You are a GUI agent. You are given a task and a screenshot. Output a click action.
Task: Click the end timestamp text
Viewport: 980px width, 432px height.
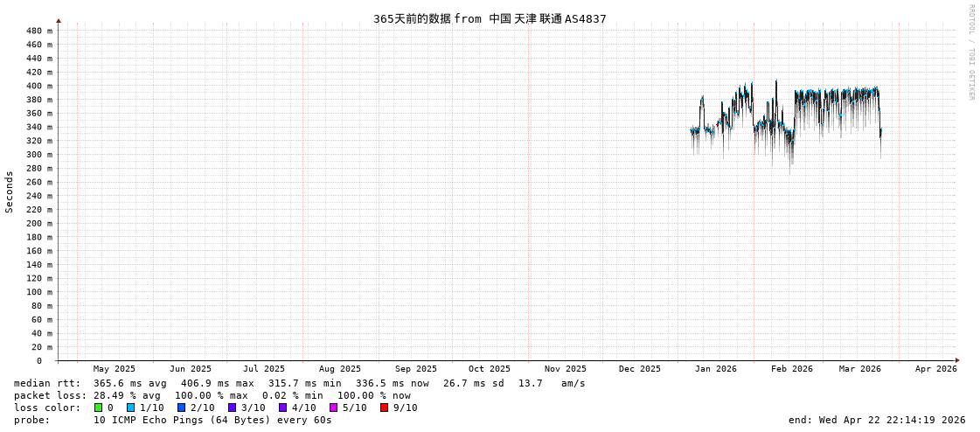(876, 420)
